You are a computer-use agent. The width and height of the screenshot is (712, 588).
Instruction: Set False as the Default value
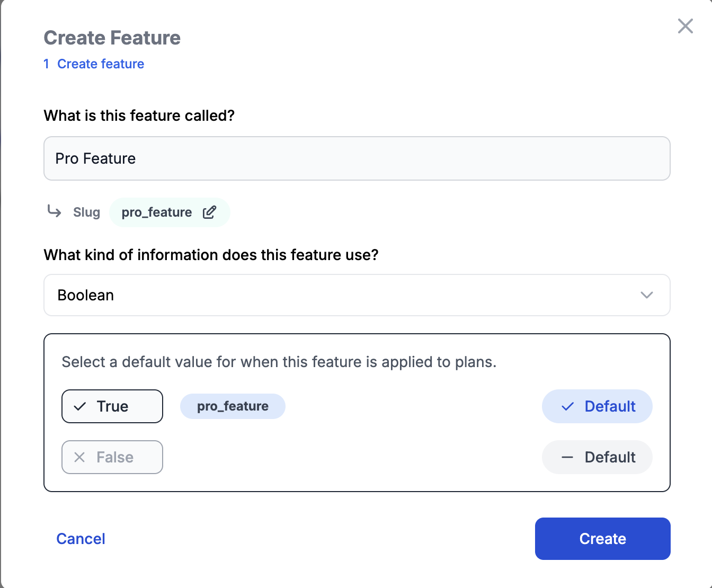click(597, 457)
